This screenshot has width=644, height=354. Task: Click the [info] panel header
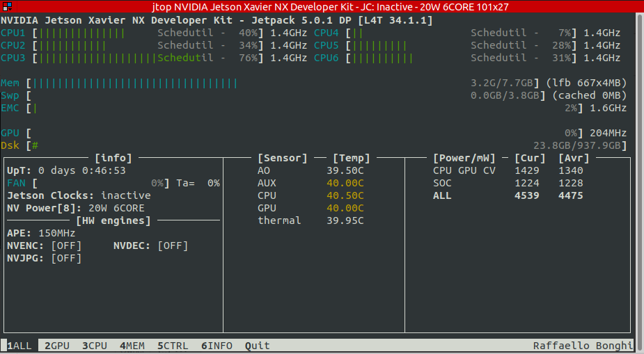(113, 158)
